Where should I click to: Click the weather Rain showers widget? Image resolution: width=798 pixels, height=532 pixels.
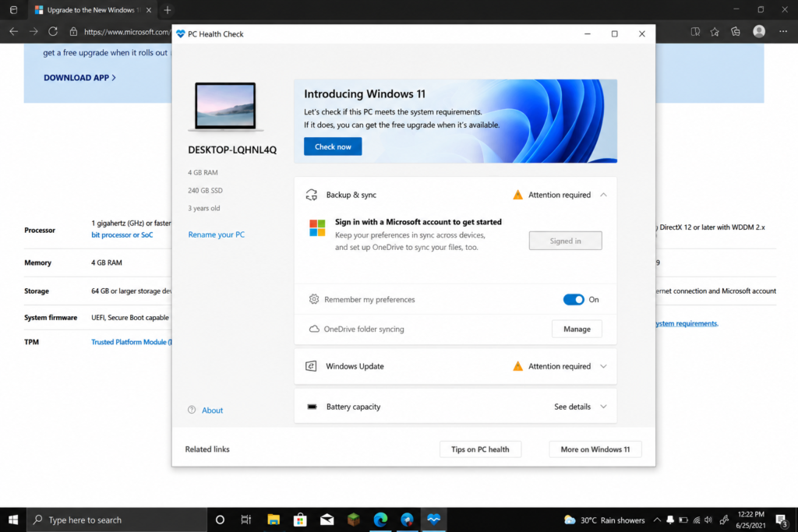605,520
